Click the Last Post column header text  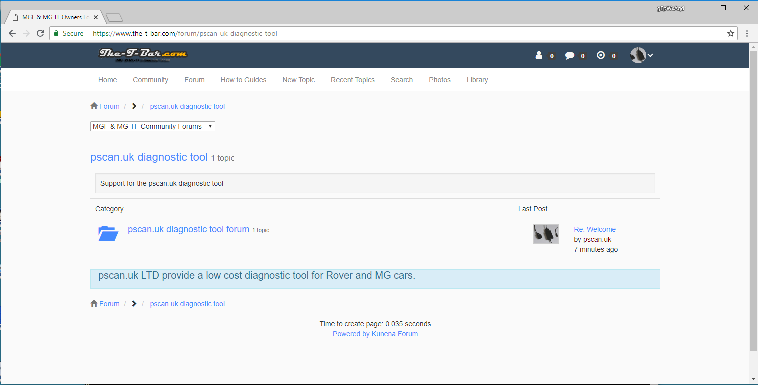pos(533,208)
